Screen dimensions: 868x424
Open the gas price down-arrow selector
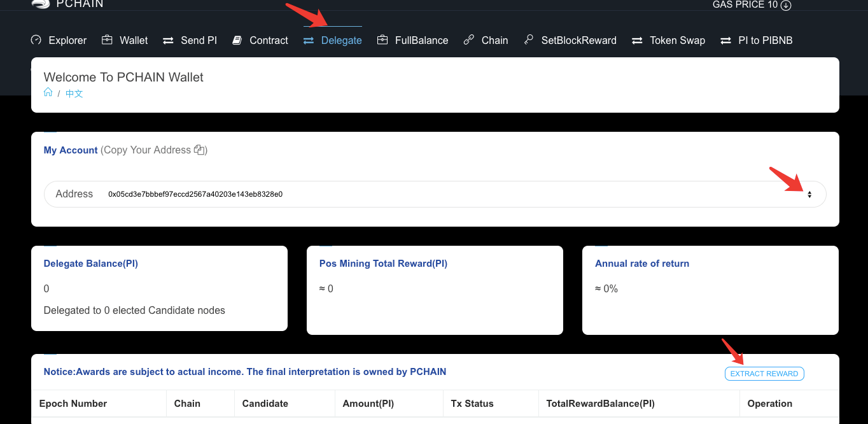tap(786, 5)
